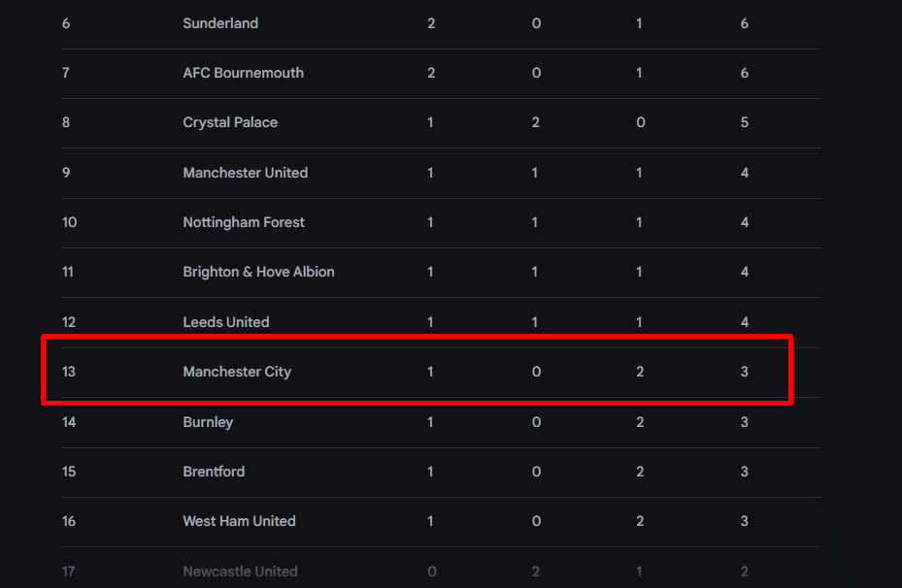This screenshot has width=902, height=588.
Task: Select AFC Bournemouth's points value 6
Action: pyautogui.click(x=745, y=73)
